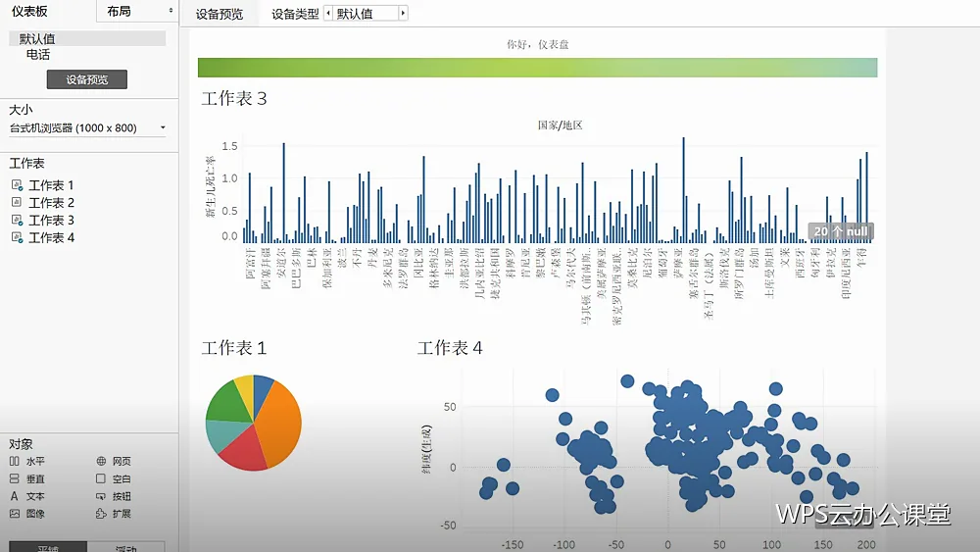Open the arrow beside the 布局 tab

[x=171, y=11]
